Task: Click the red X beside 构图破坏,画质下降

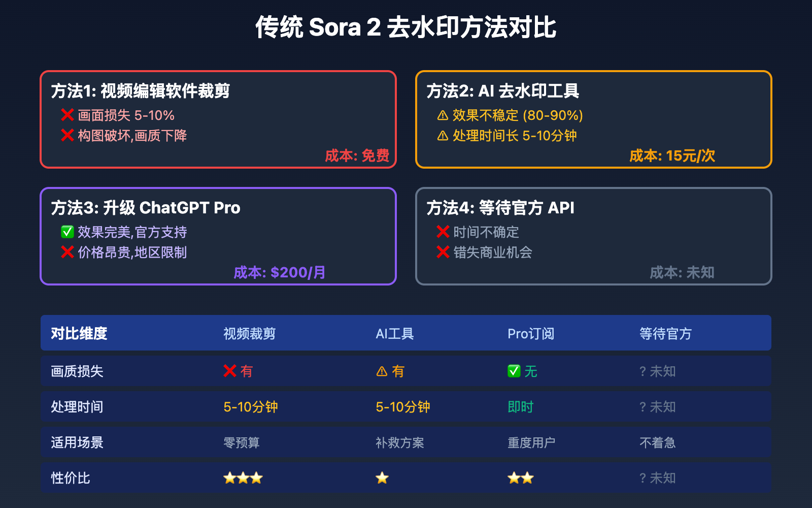Action: 67,136
